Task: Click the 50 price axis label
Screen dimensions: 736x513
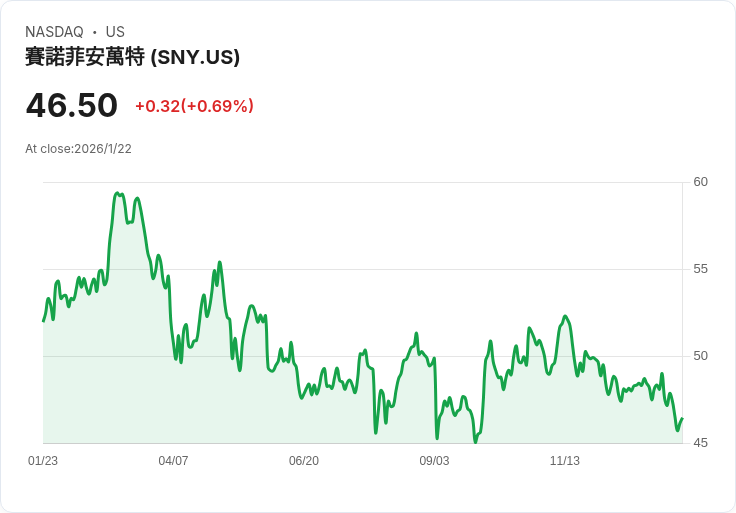Action: click(700, 356)
